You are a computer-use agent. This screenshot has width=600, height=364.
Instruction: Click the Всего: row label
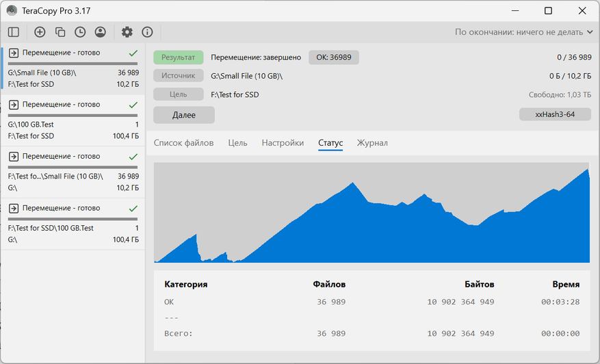(179, 333)
